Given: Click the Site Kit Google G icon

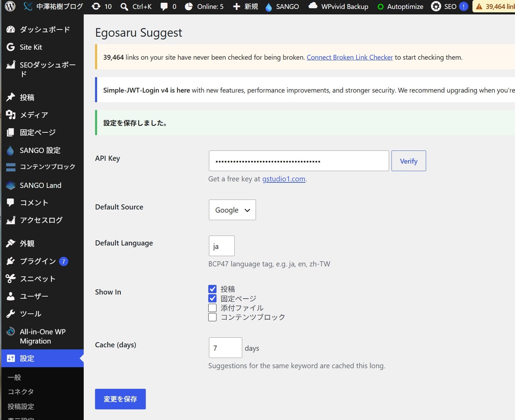Looking at the screenshot, I should (11, 47).
